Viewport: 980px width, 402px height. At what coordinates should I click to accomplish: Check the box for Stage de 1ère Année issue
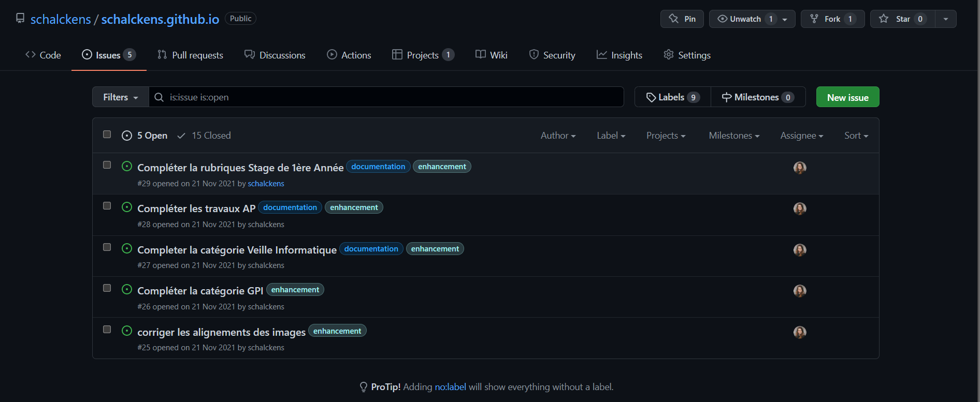click(107, 165)
